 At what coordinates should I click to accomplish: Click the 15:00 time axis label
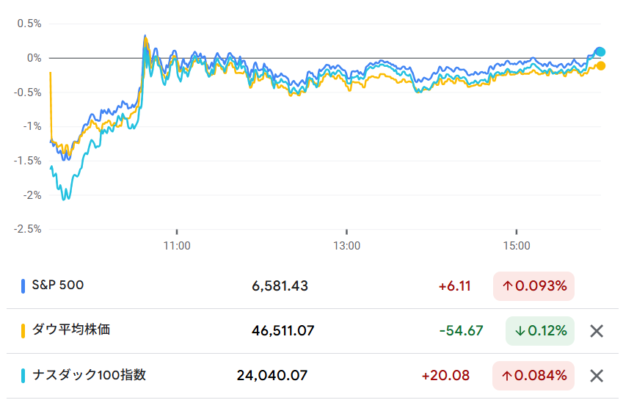(516, 244)
